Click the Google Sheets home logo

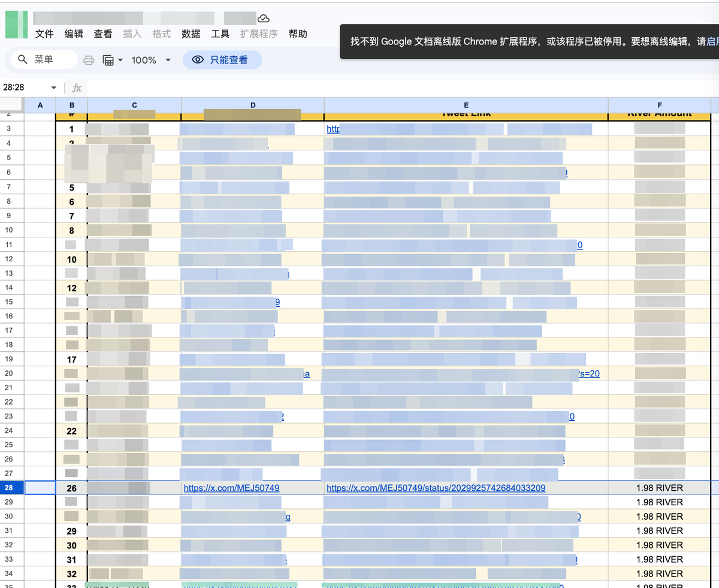coord(16,25)
